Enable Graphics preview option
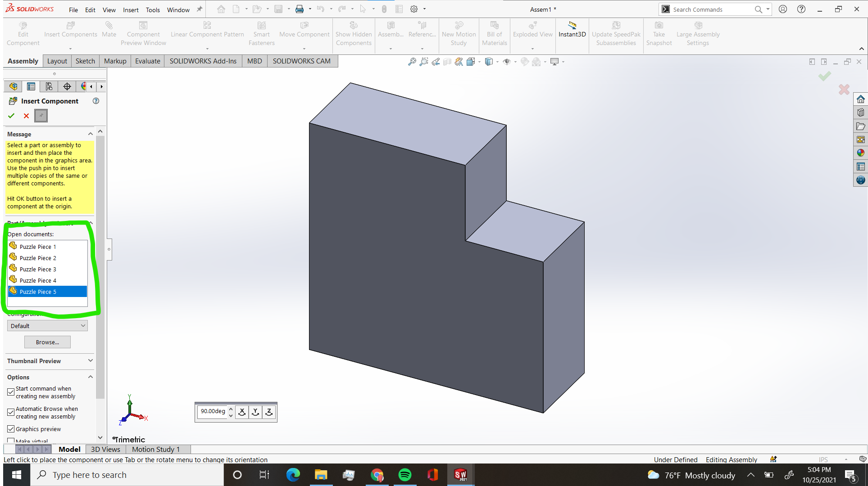 click(x=11, y=429)
